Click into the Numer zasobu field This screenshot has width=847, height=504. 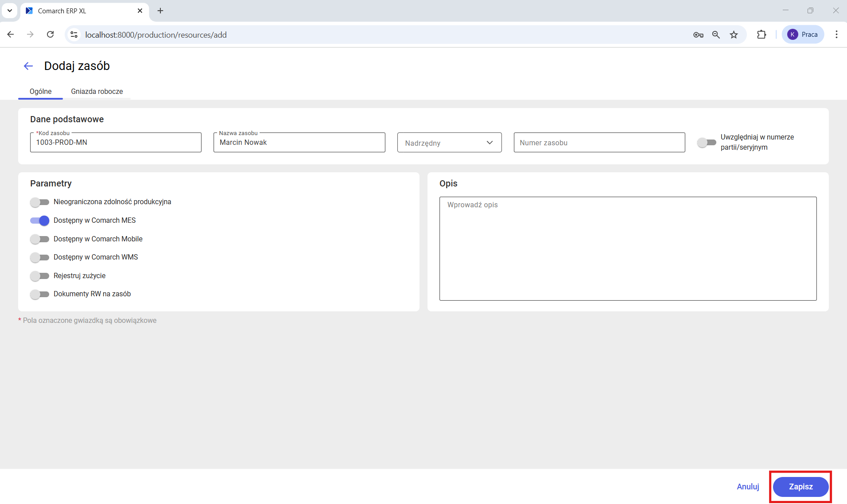click(599, 143)
